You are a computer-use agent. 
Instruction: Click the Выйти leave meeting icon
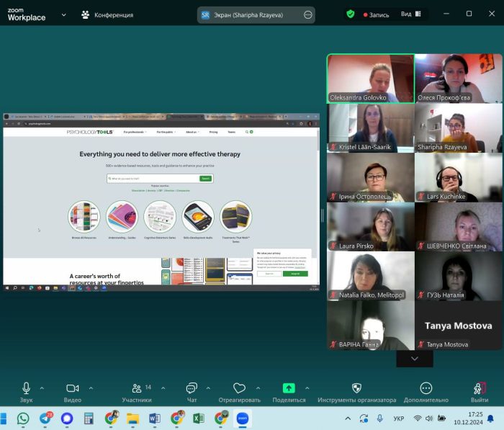click(480, 389)
